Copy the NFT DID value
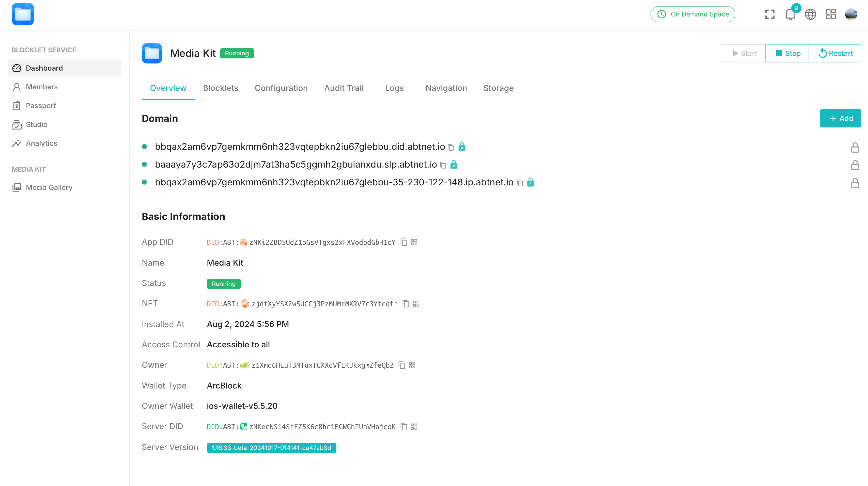 pyautogui.click(x=406, y=304)
